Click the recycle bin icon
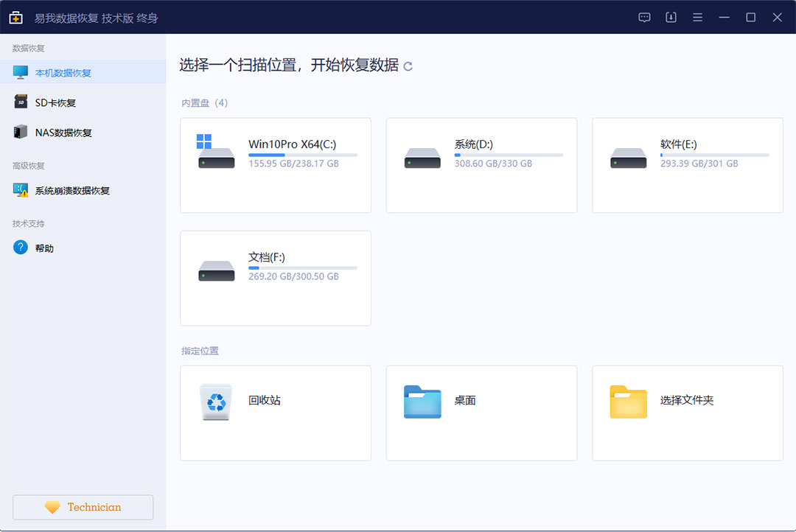The height and width of the screenshot is (532, 796). (x=216, y=402)
